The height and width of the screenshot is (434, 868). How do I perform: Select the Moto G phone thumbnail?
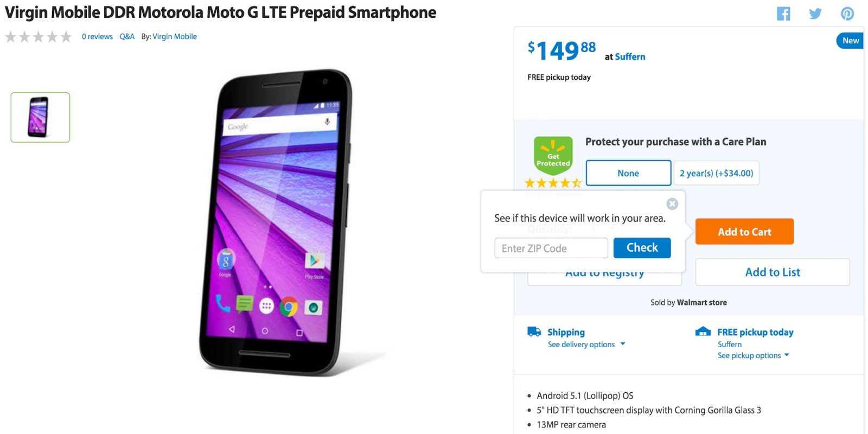click(40, 117)
